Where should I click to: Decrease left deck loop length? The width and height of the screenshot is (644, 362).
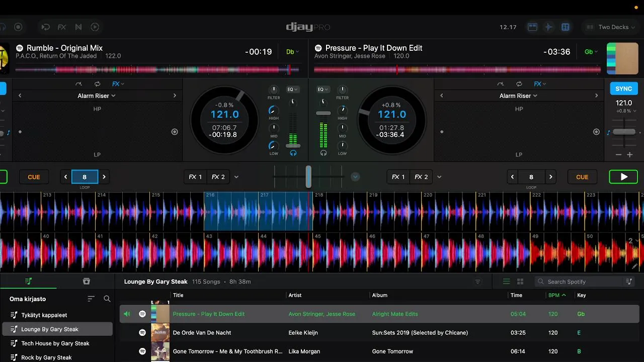[66, 177]
